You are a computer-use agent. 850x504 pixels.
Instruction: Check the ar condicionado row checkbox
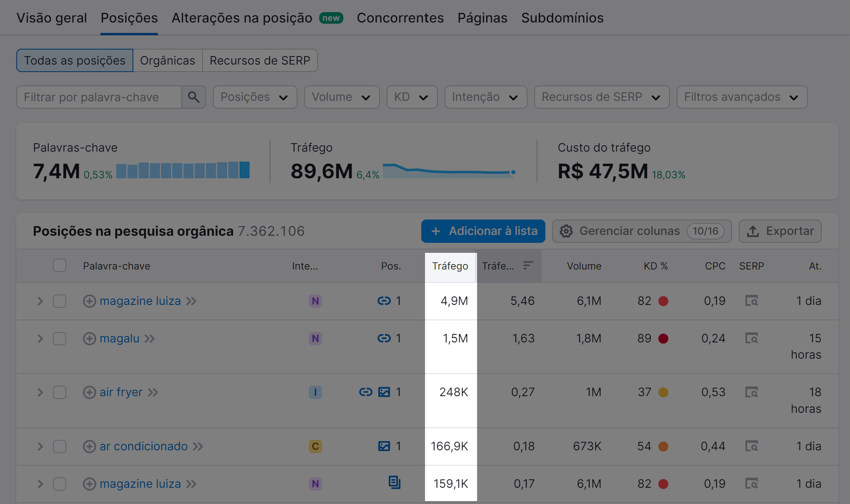[x=60, y=446]
